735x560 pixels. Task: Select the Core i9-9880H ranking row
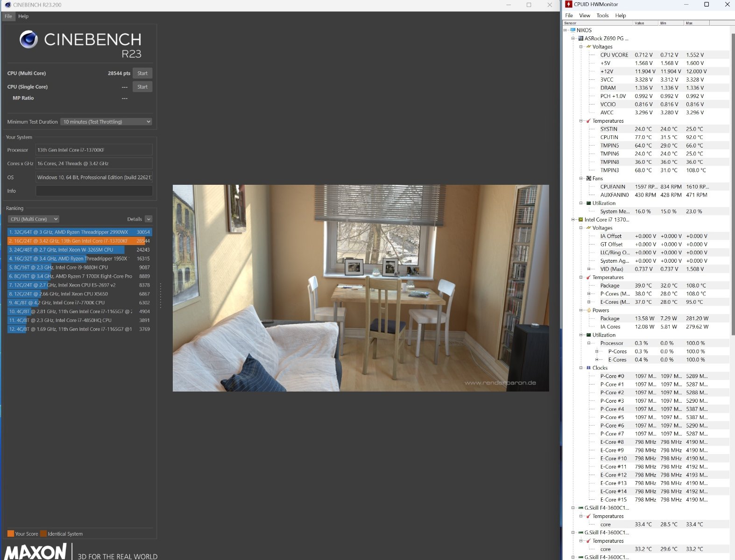point(79,267)
